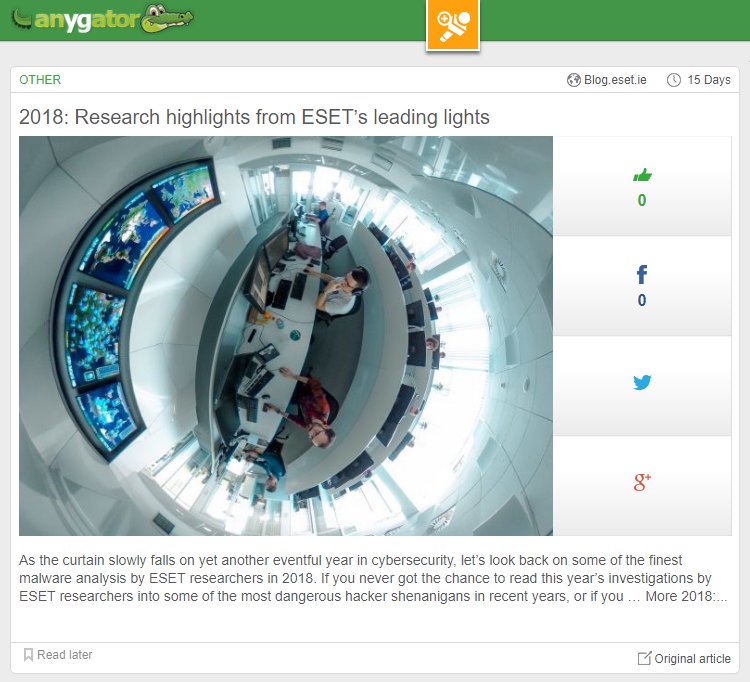This screenshot has height=682, width=750.
Task: Open the ESET research highlights article title
Action: [x=254, y=117]
